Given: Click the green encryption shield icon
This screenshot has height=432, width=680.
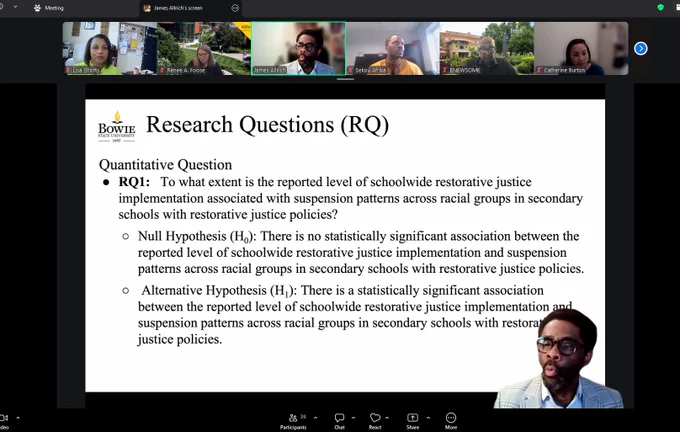Looking at the screenshot, I should [x=660, y=7].
